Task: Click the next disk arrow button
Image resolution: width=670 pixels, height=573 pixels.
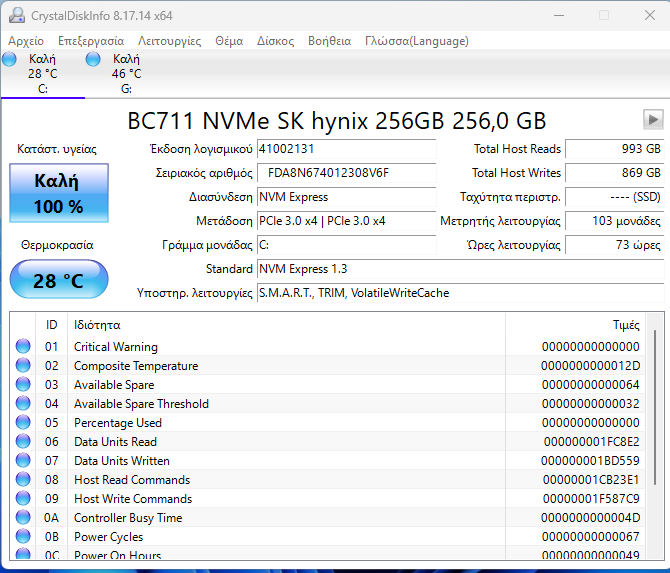Action: [653, 119]
